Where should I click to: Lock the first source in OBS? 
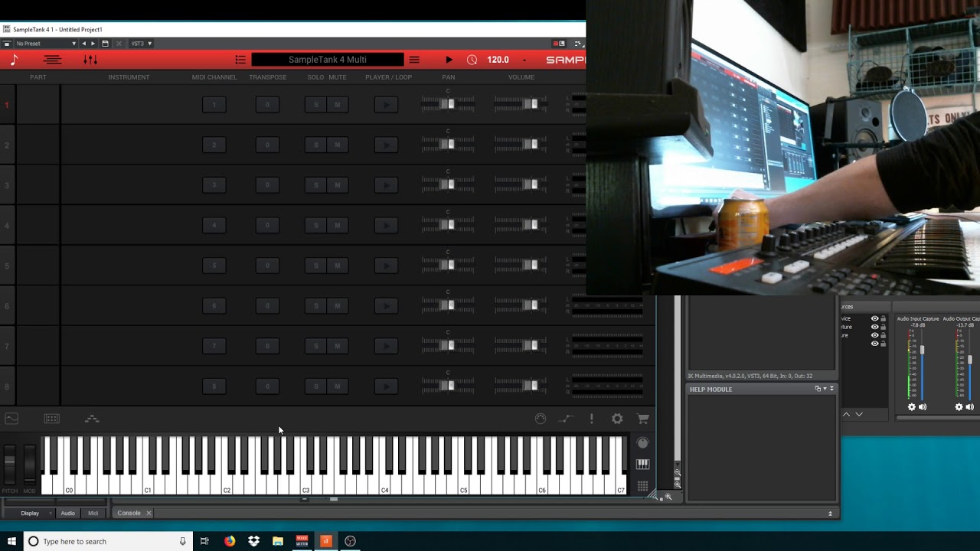[883, 318]
